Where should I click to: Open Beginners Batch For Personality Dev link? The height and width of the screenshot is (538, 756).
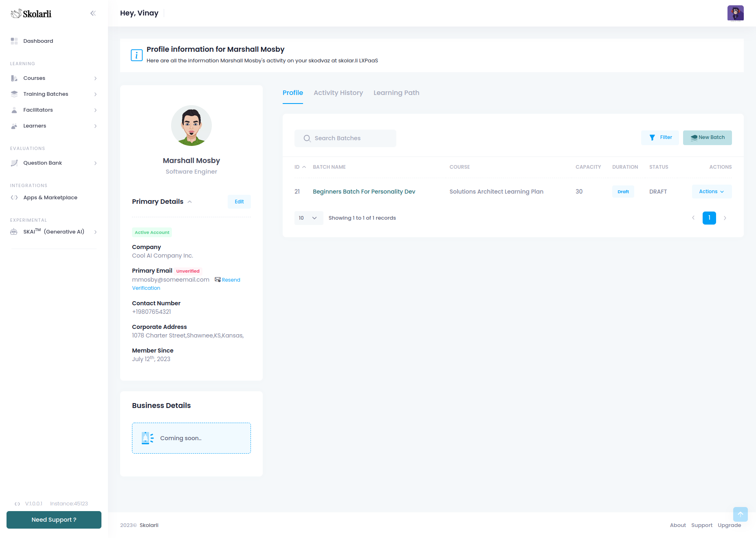coord(364,192)
